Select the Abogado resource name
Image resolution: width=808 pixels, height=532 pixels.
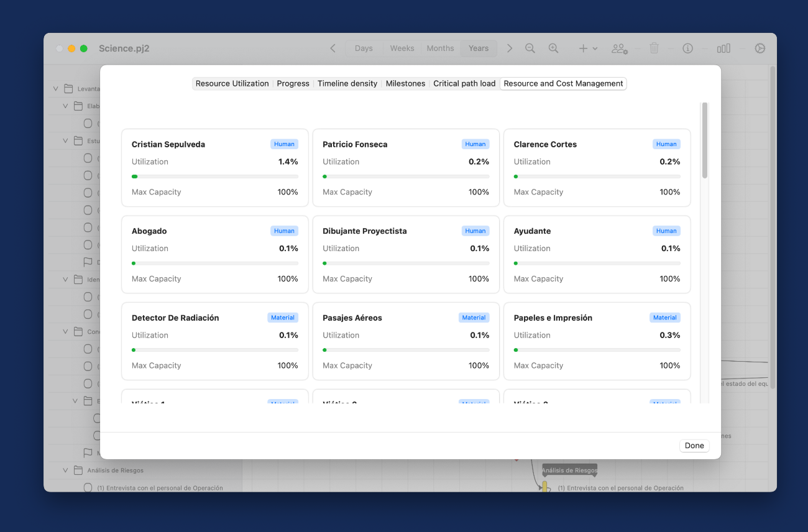coord(149,231)
